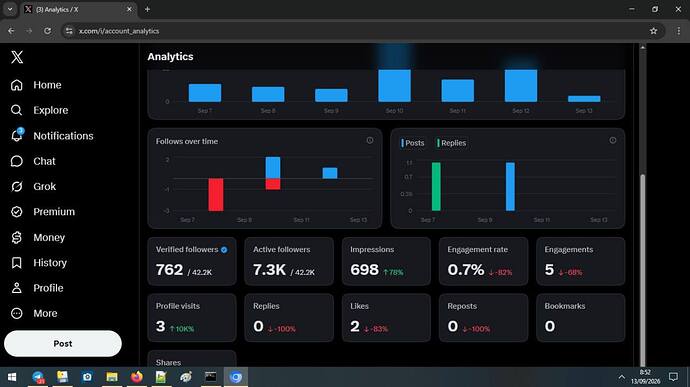Open Explore in the sidebar

pos(40,110)
